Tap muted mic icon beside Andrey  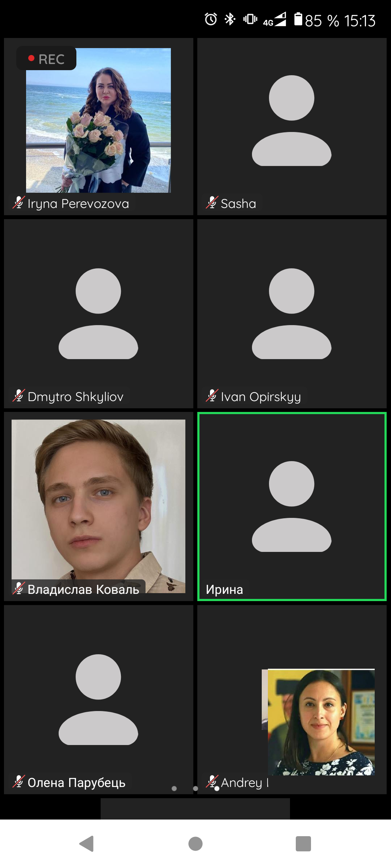[x=212, y=782]
